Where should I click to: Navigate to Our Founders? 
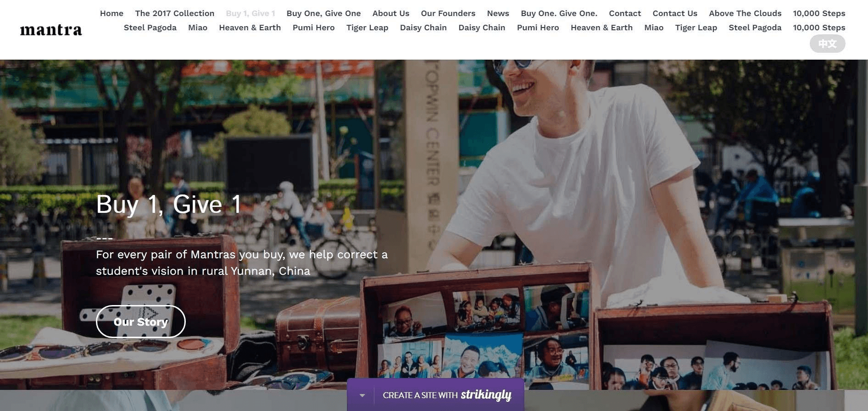(448, 13)
